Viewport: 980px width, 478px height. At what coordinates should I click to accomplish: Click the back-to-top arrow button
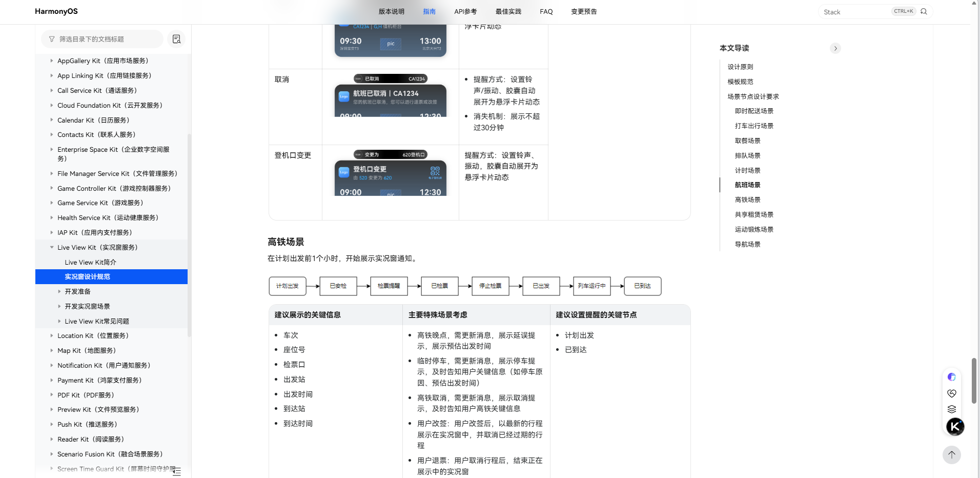(951, 455)
